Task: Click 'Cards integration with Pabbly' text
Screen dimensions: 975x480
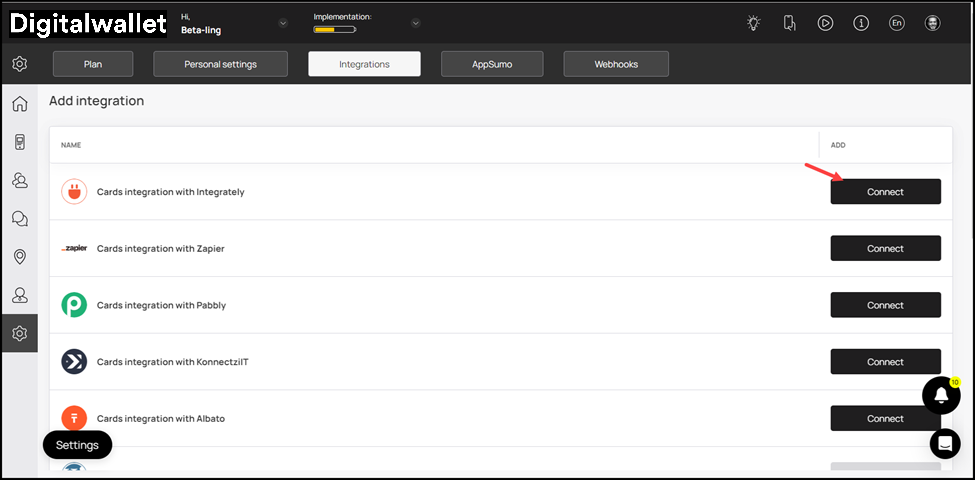Action: 161,305
